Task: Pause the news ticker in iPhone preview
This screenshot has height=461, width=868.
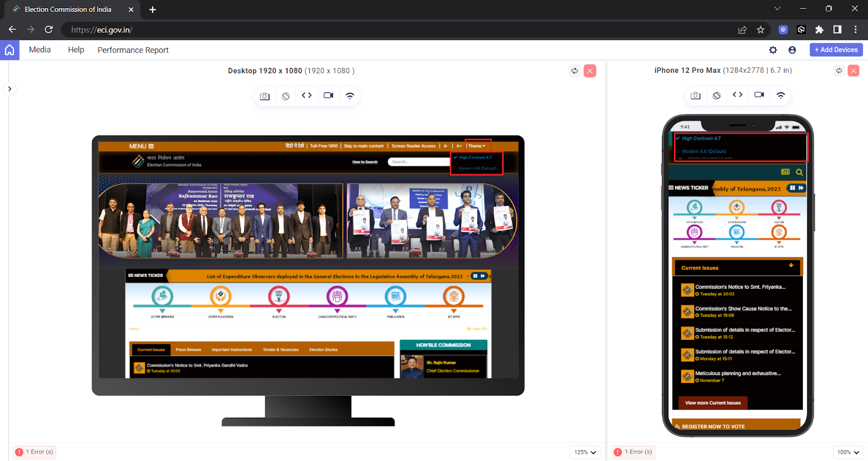Action: (793, 188)
